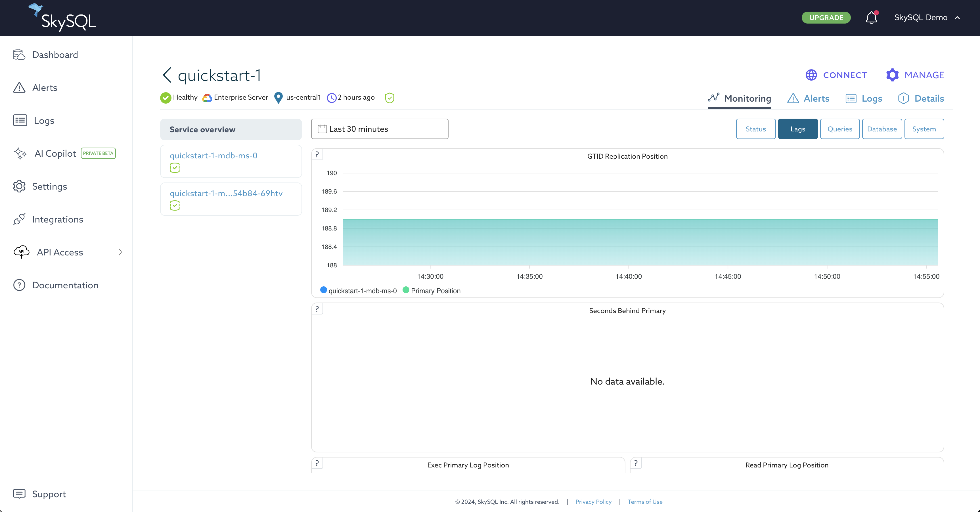
Task: Click the MANAGE gear icon
Action: 893,75
